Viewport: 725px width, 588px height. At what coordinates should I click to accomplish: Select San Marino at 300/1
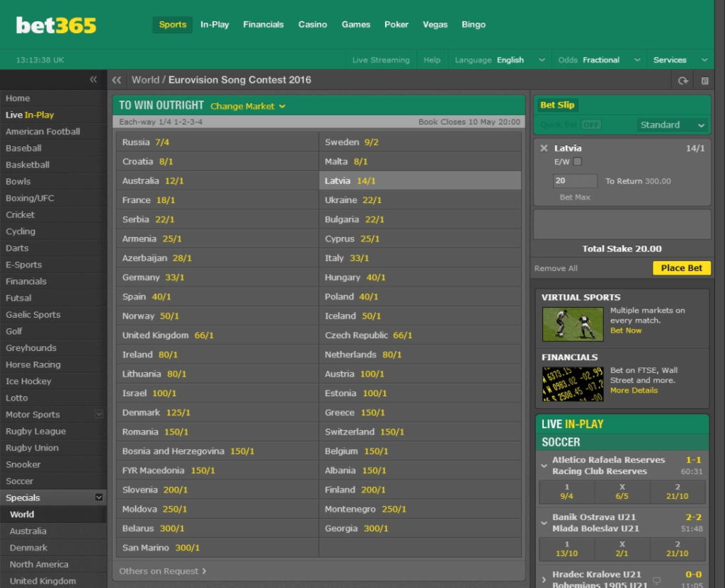(x=217, y=548)
